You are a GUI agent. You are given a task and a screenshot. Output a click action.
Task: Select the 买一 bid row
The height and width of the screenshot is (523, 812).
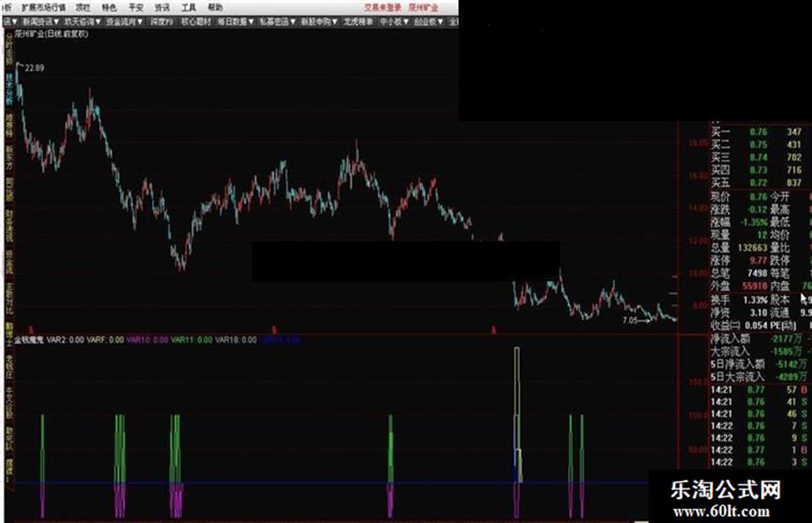point(759,132)
